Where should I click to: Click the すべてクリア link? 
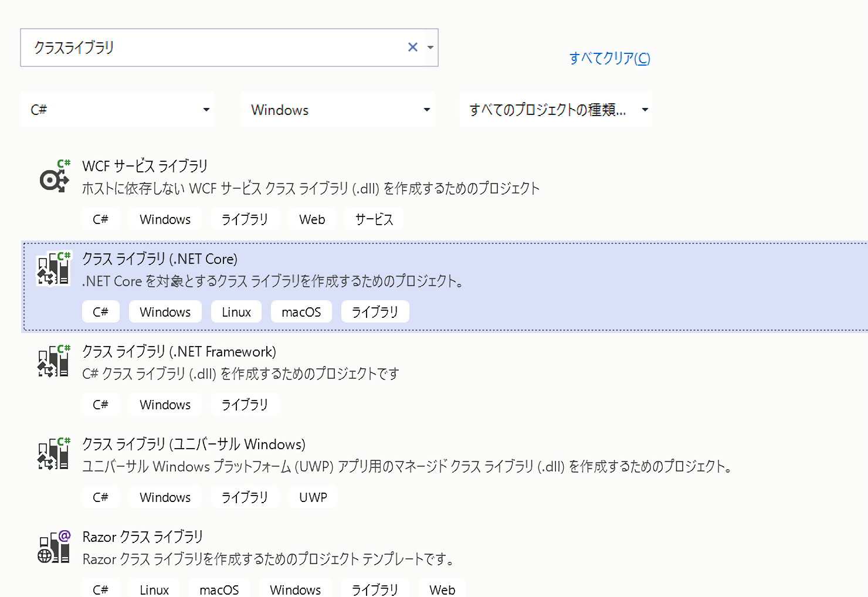click(x=609, y=58)
